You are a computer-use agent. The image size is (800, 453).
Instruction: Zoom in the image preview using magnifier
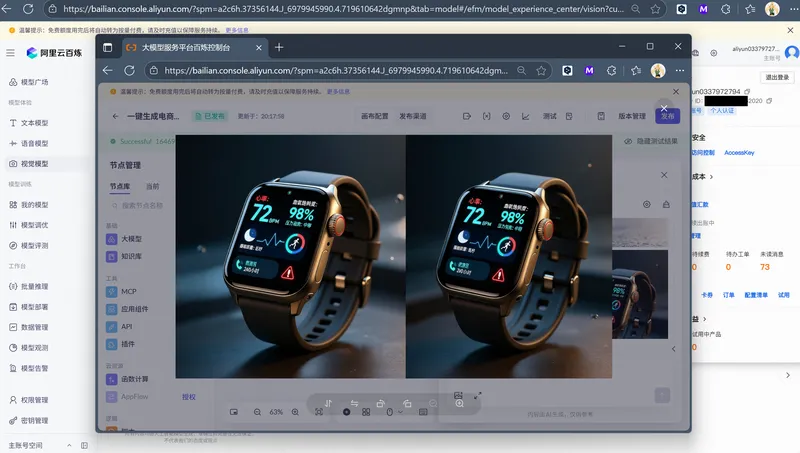click(460, 404)
